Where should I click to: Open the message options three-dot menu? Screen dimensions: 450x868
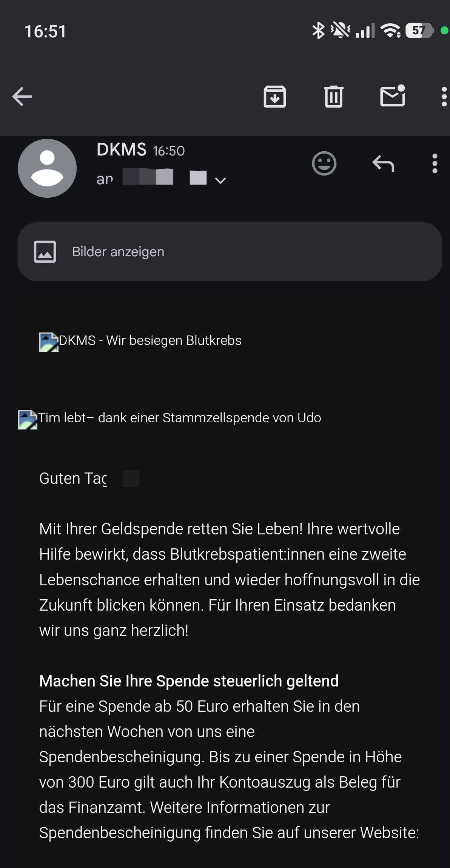point(435,163)
